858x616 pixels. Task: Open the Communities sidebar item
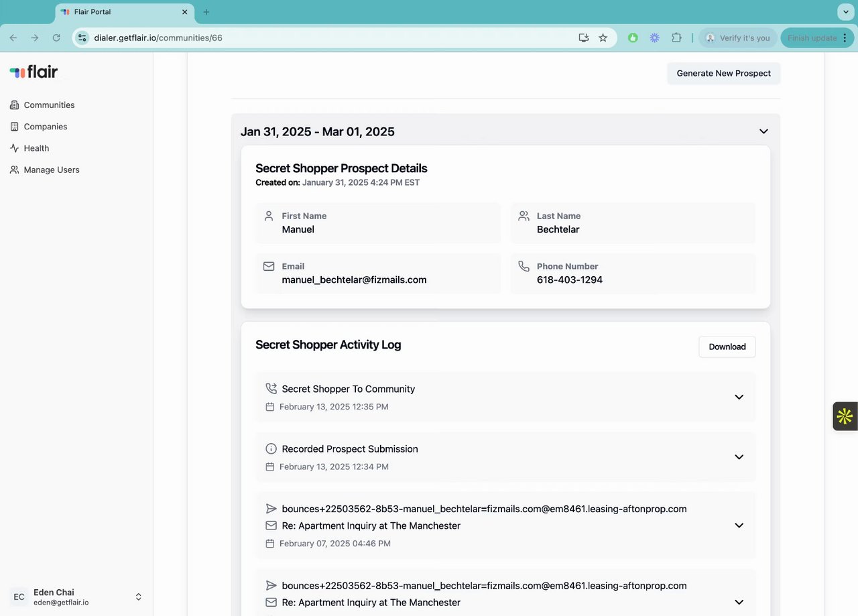coord(49,105)
